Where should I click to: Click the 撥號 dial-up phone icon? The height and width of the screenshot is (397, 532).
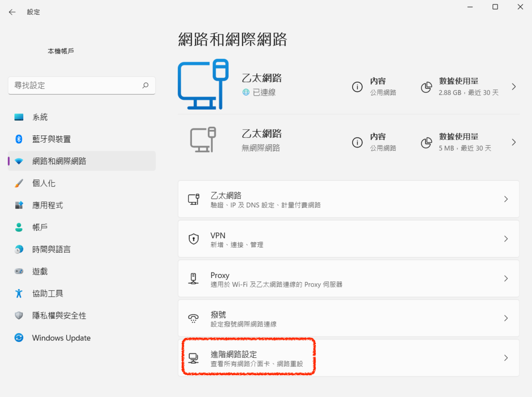pyautogui.click(x=193, y=318)
